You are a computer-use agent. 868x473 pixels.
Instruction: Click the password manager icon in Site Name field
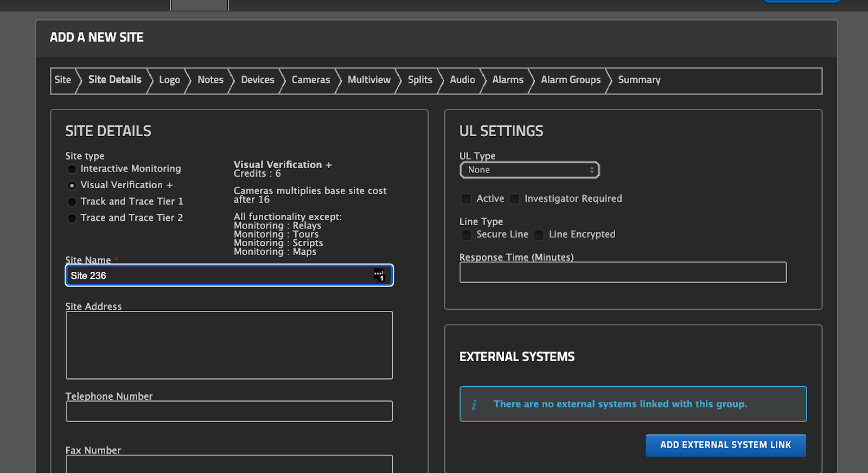(379, 275)
